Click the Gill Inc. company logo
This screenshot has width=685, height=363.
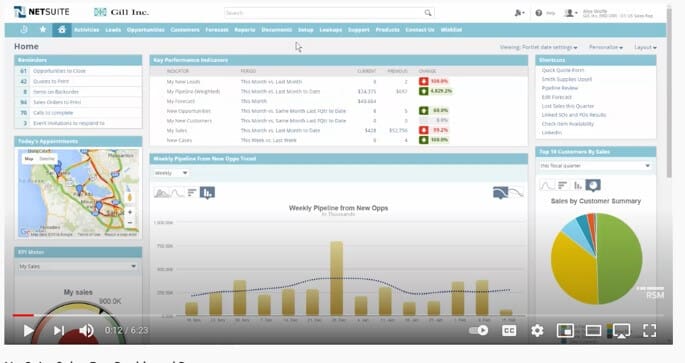tap(121, 12)
